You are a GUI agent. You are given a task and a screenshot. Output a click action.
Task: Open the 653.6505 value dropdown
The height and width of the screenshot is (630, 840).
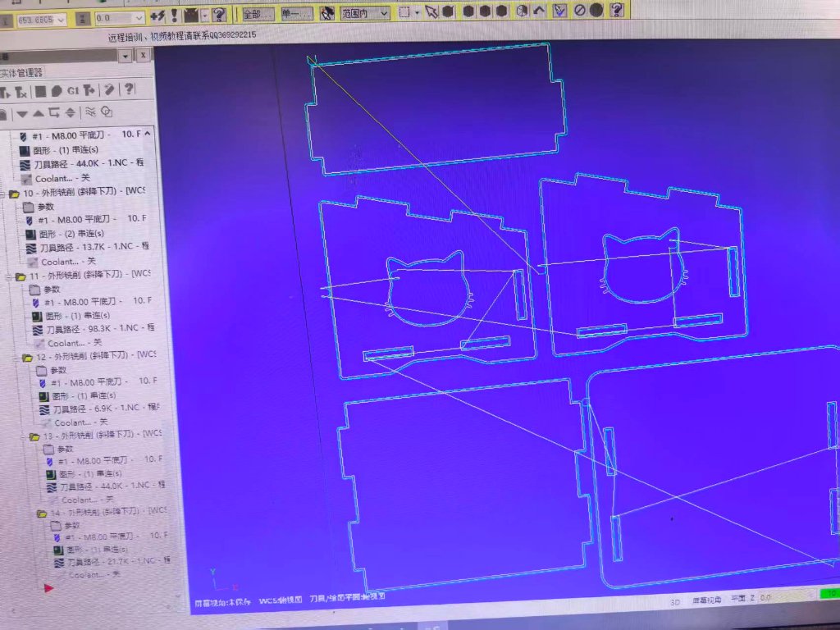(61, 21)
